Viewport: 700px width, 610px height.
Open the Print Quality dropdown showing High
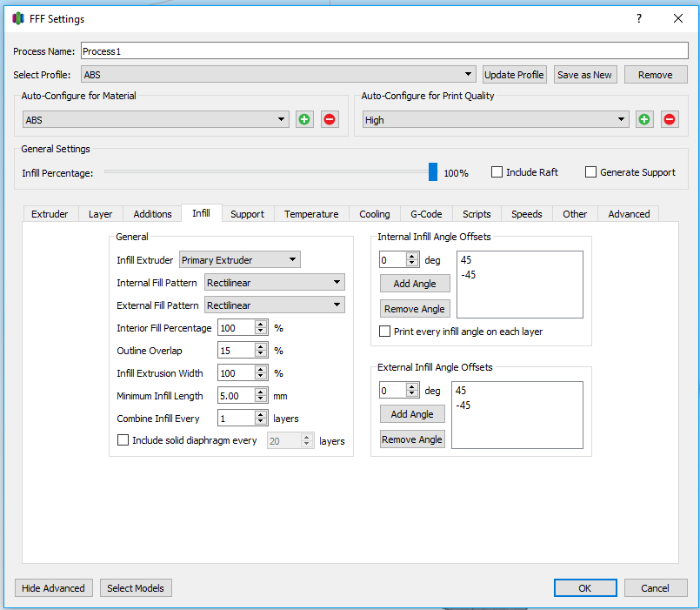pos(496,120)
